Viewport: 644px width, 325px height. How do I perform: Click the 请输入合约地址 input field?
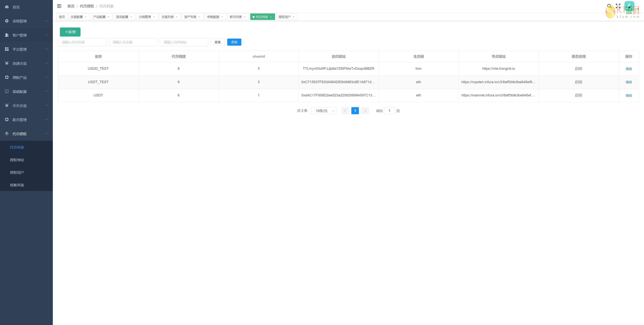pos(184,42)
